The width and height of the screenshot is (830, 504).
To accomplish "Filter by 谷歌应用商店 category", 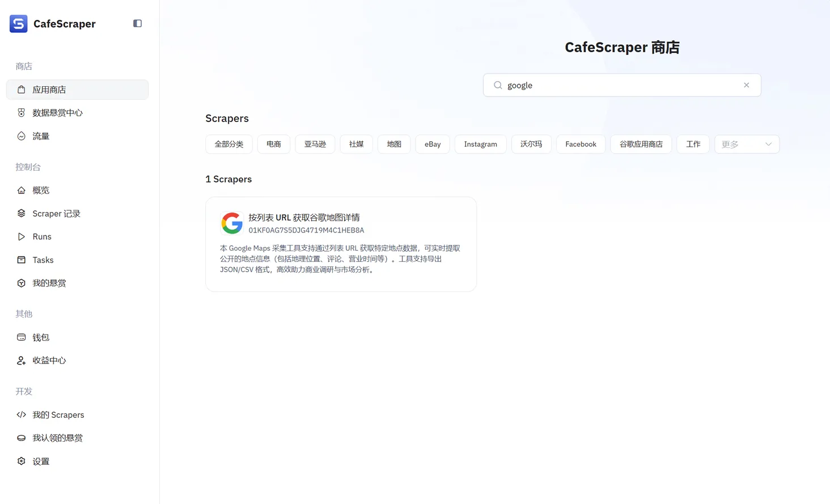I will click(x=641, y=144).
